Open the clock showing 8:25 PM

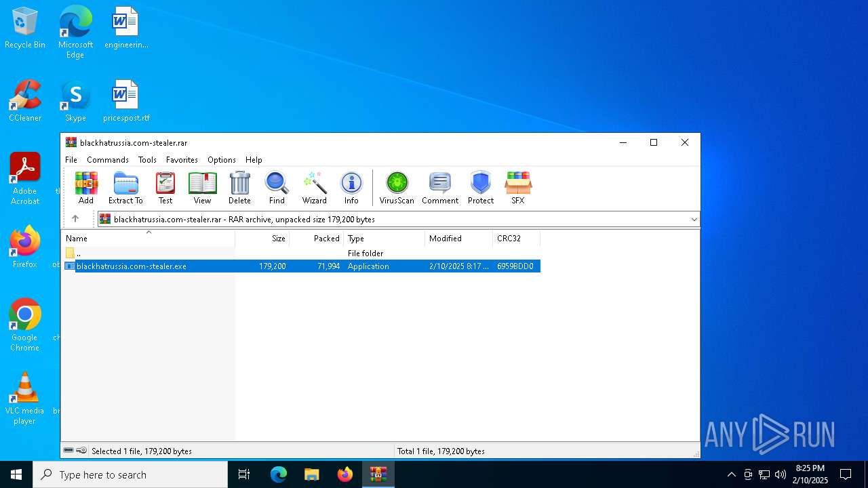coord(810,474)
